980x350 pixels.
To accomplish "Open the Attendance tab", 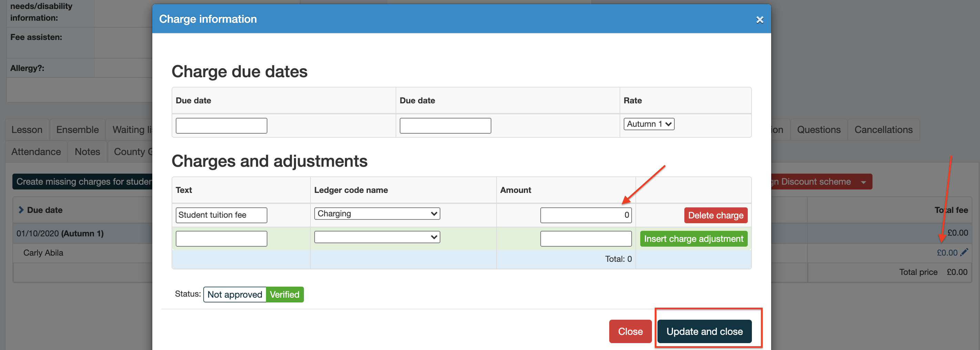I will (36, 152).
